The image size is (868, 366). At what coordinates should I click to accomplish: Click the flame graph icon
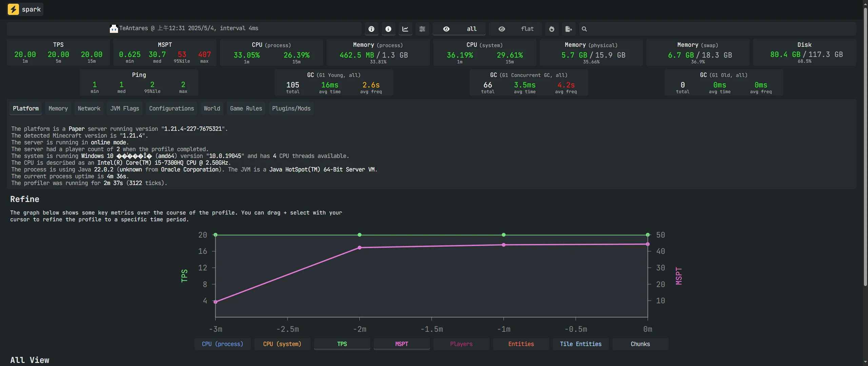[x=552, y=29]
